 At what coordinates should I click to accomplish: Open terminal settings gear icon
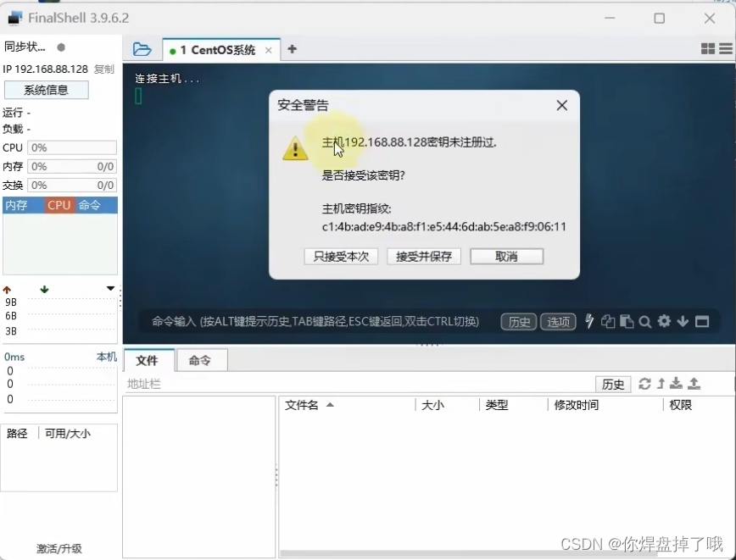664,321
